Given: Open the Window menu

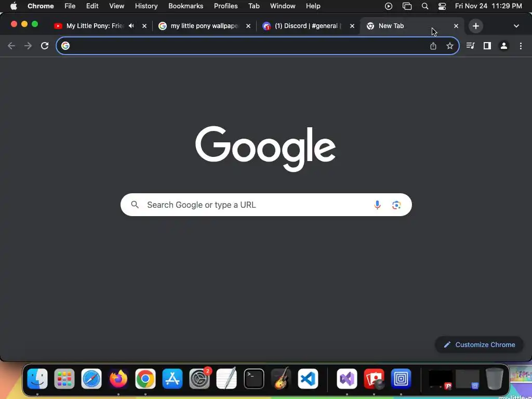Looking at the screenshot, I should tap(283, 6).
